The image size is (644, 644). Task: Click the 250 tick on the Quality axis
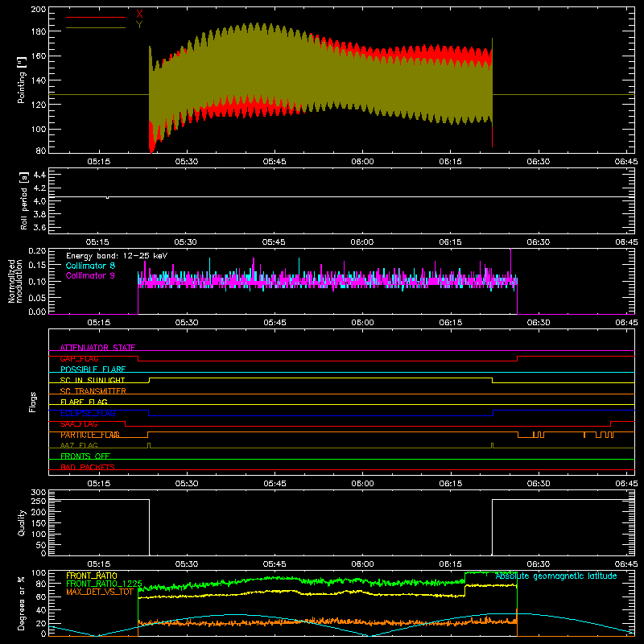[39, 502]
